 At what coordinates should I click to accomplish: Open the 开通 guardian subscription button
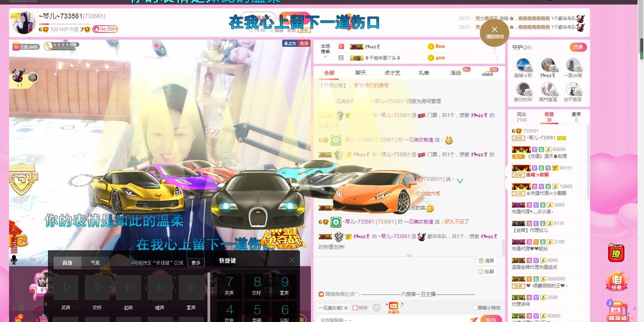pos(578,47)
